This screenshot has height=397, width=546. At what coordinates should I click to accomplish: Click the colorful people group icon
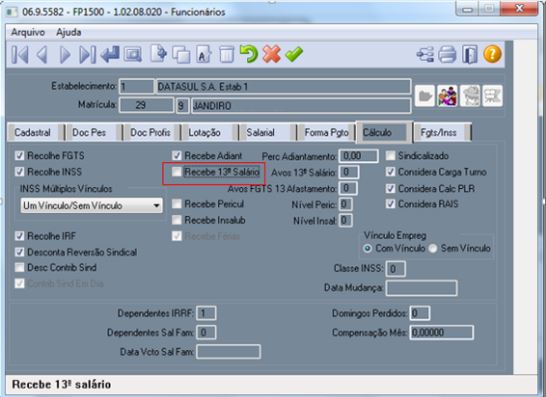click(447, 96)
